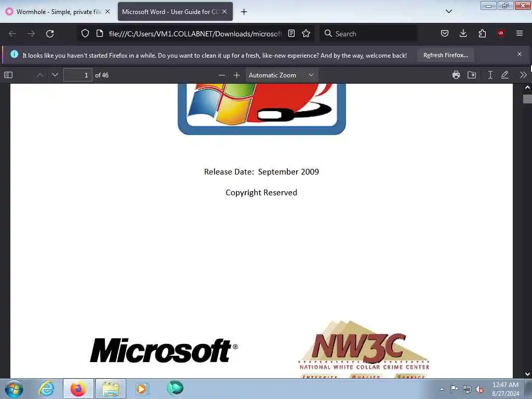Open Windows Explorer from taskbar

(111, 389)
